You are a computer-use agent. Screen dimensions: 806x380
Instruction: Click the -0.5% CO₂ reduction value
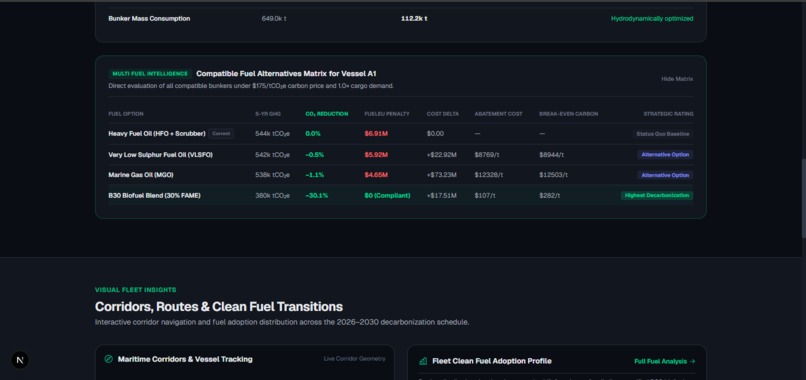pyautogui.click(x=315, y=155)
